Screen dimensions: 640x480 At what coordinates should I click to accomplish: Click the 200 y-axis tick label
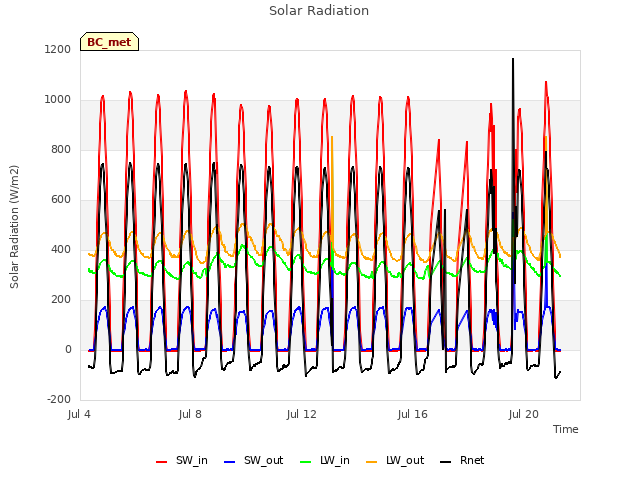(61, 300)
